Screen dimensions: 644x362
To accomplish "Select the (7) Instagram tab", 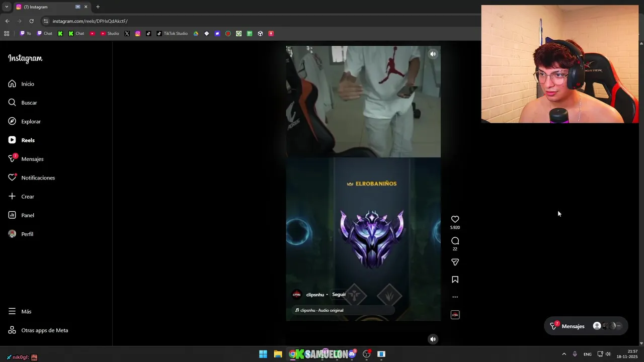I will [52, 7].
